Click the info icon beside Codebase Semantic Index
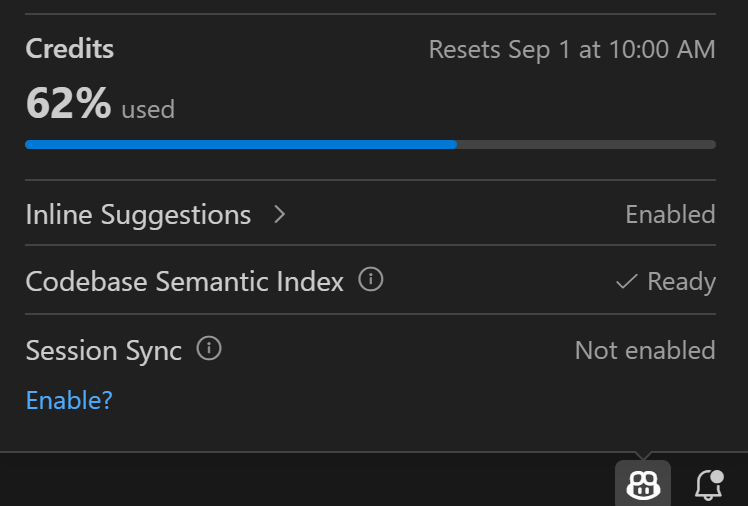Image resolution: width=748 pixels, height=506 pixels. [x=371, y=279]
